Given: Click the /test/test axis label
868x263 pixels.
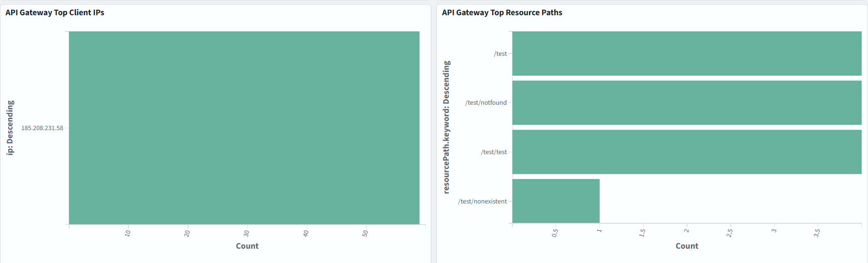Looking at the screenshot, I should click(493, 152).
